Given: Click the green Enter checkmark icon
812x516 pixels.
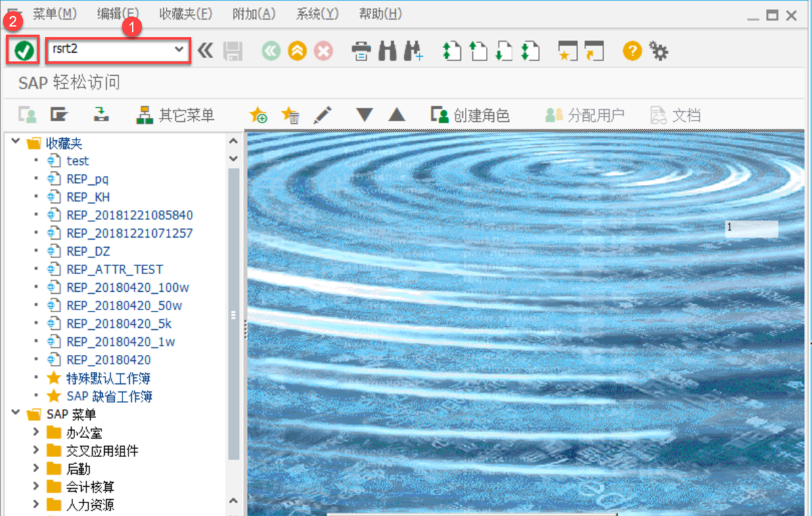Looking at the screenshot, I should point(24,50).
